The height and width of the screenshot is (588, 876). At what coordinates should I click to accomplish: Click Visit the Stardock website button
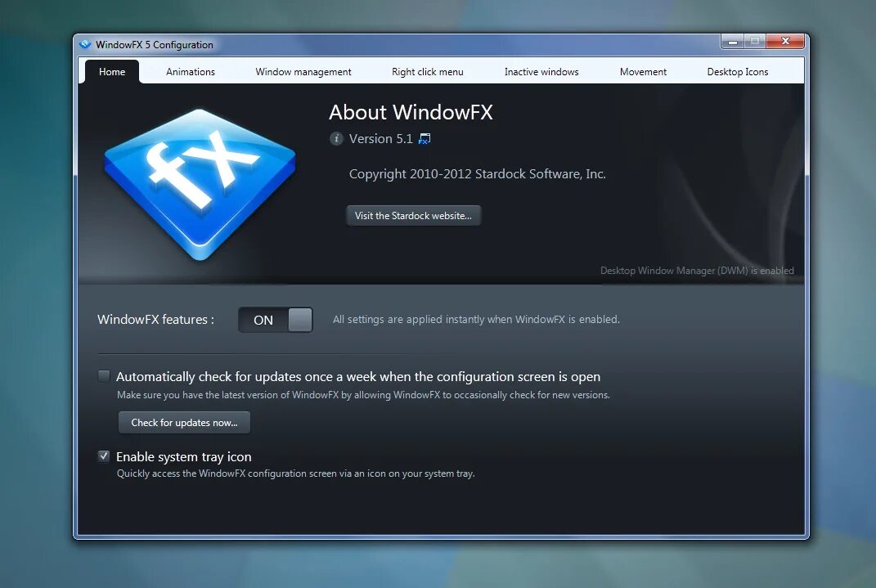click(x=413, y=216)
